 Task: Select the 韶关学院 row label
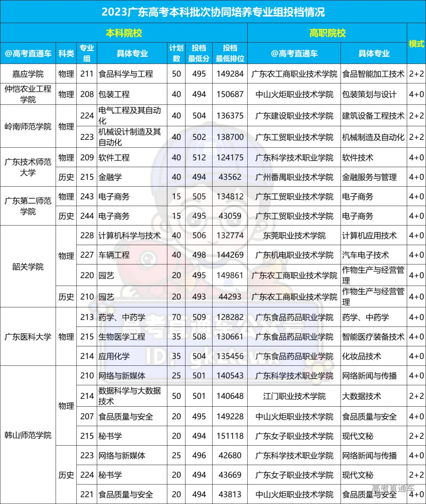pos(28,266)
